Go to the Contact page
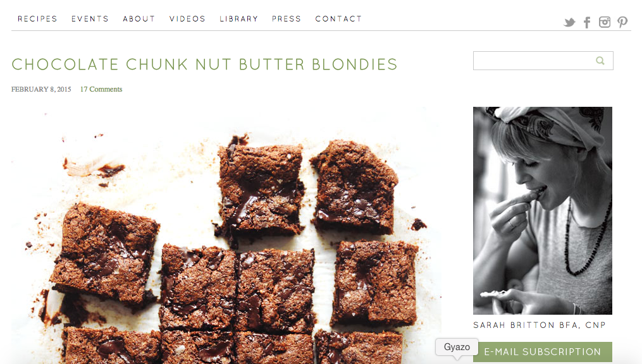 pos(338,19)
